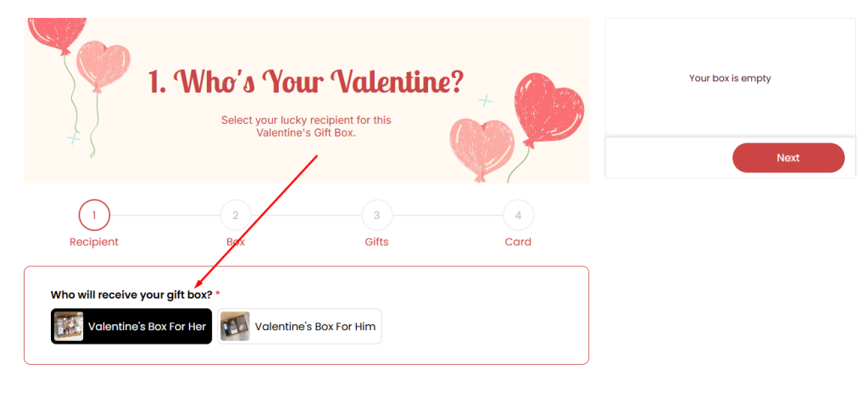This screenshot has width=868, height=403.
Task: Select the Recipient step label
Action: click(x=94, y=242)
